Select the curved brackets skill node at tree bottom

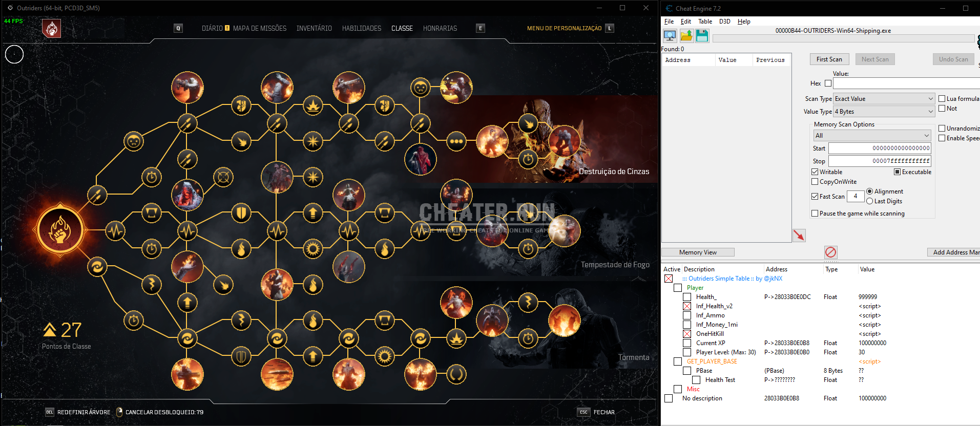[x=456, y=374]
